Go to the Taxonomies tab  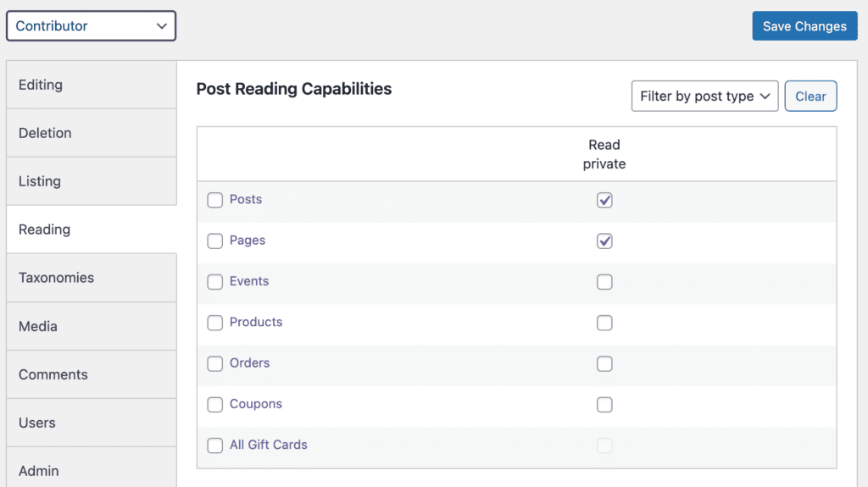[x=92, y=278]
